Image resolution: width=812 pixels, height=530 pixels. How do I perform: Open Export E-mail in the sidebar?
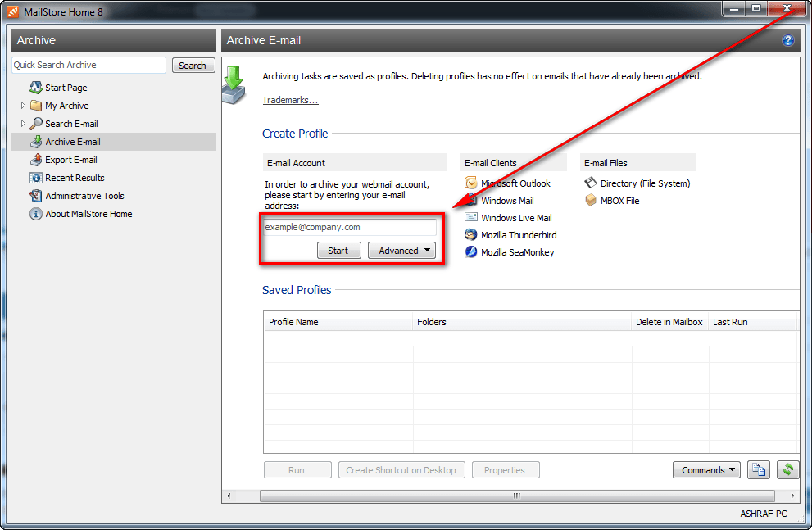[71, 160]
